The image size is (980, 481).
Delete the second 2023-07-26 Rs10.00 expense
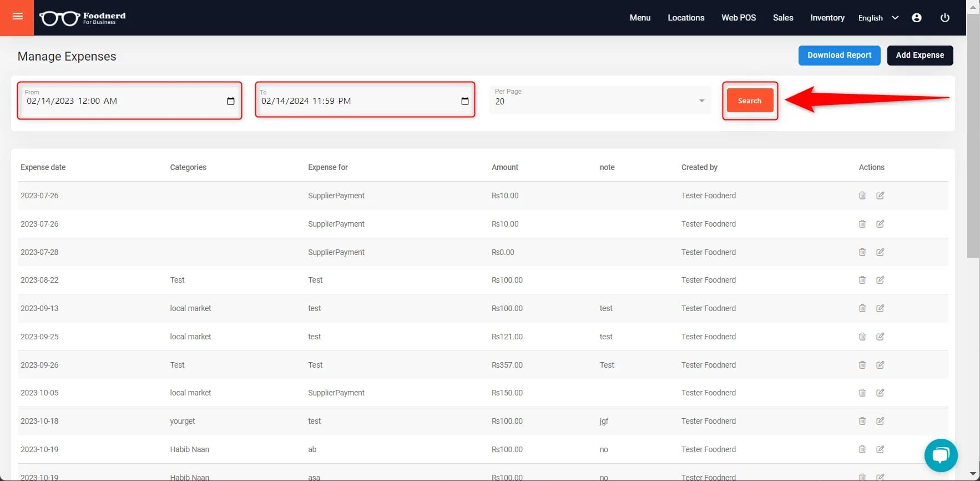[862, 224]
